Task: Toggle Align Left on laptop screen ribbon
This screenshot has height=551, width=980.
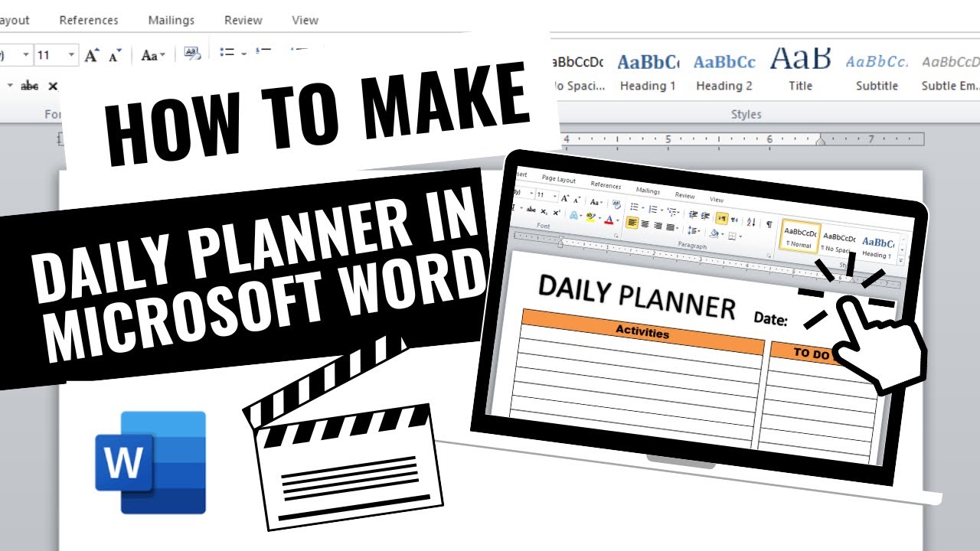Action: 632,222
